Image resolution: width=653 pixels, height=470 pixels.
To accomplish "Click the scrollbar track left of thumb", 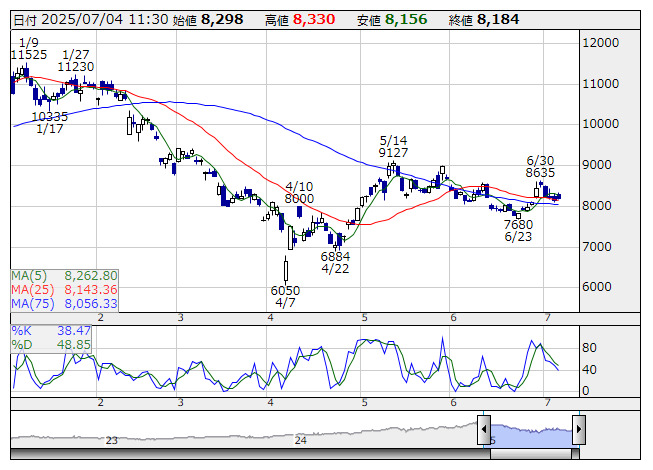I will [250, 454].
